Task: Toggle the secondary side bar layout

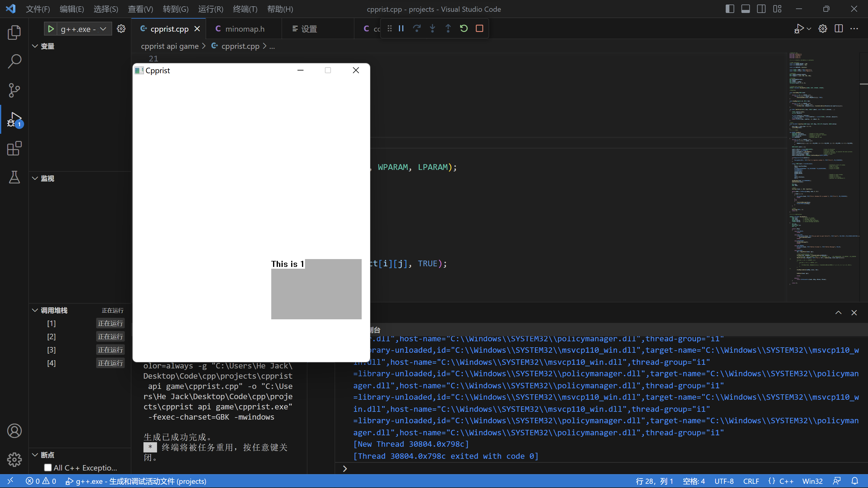Action: 761,9
